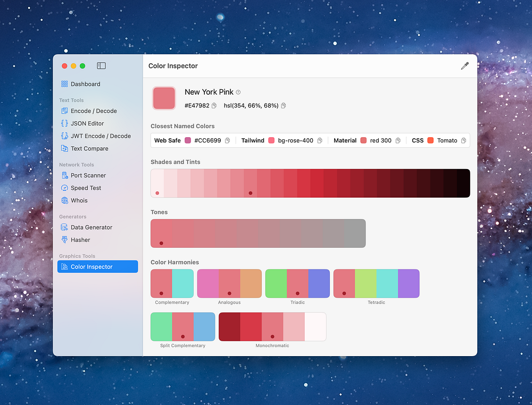Toggle the sidebar visibility icon
Screen dimensions: 532x405
pos(101,66)
